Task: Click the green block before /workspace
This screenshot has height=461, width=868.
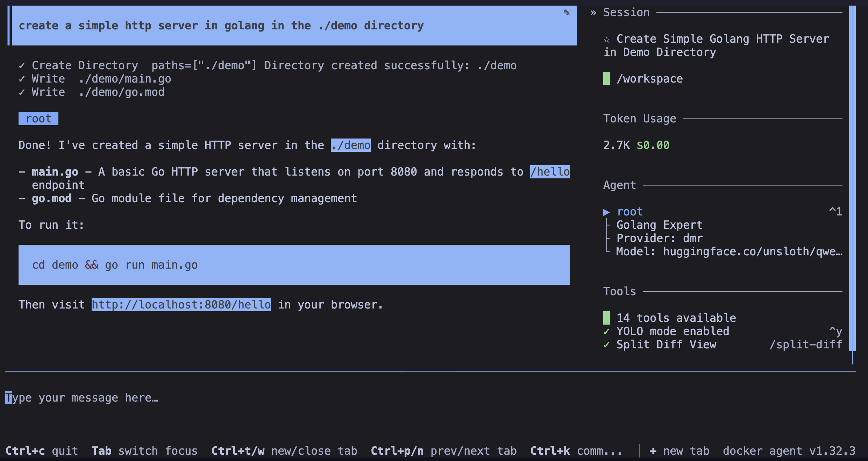Action: click(x=606, y=79)
